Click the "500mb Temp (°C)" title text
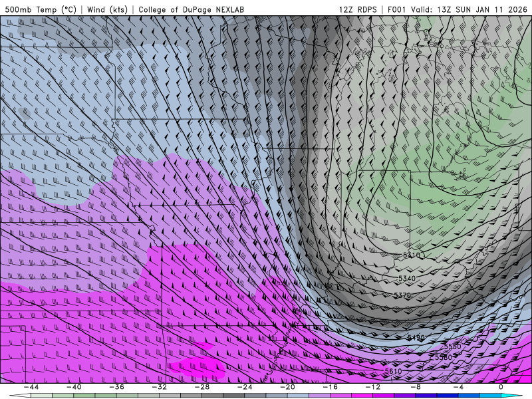Image resolution: width=532 pixels, height=399 pixels. pyautogui.click(x=41, y=9)
